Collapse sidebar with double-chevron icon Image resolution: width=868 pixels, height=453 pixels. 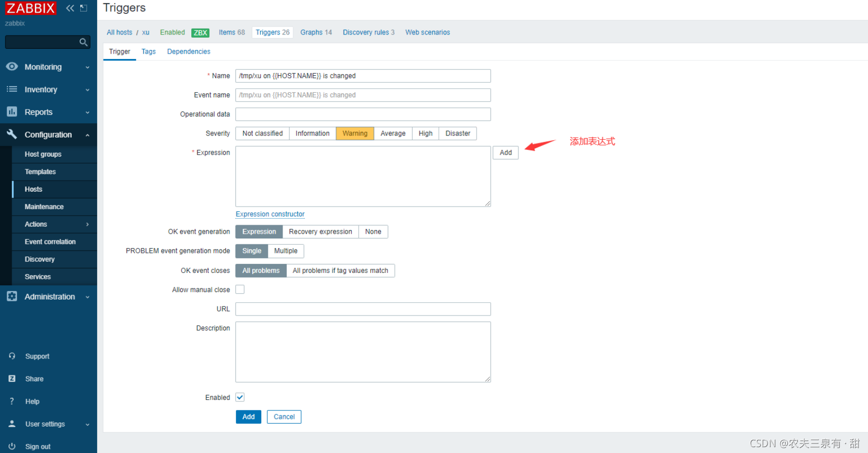(x=70, y=8)
